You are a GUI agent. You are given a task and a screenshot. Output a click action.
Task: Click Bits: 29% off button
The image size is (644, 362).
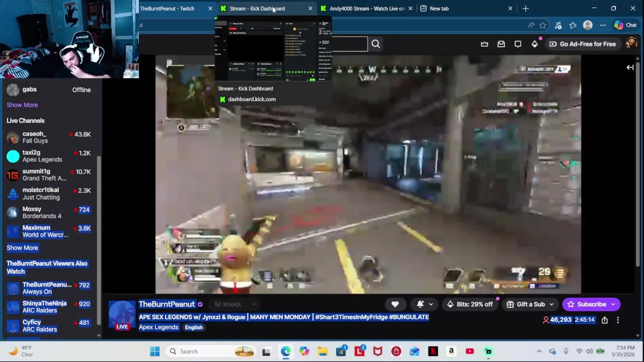click(x=470, y=304)
